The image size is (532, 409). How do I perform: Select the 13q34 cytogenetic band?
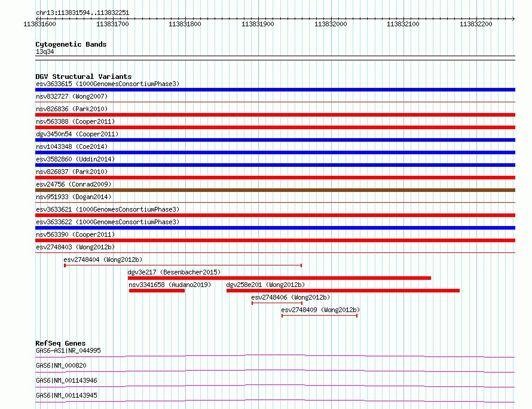coord(275,56)
